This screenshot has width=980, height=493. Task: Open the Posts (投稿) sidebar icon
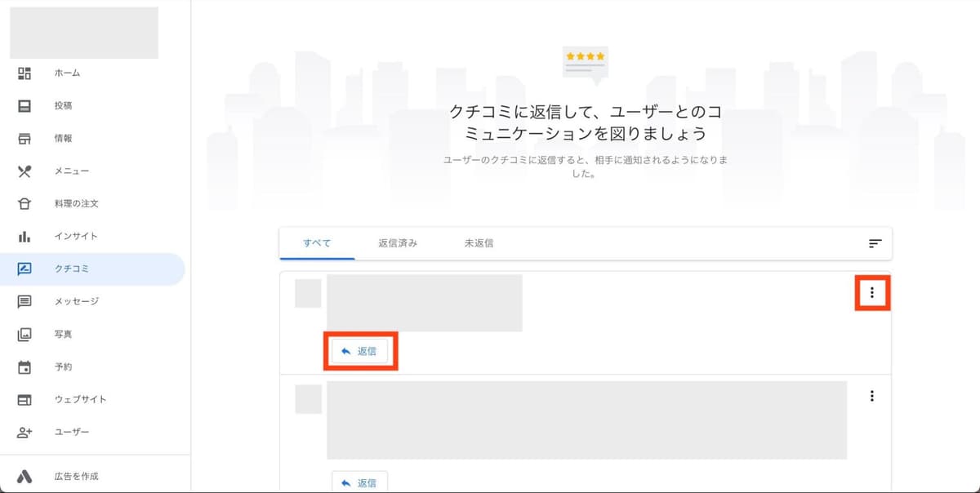point(24,106)
